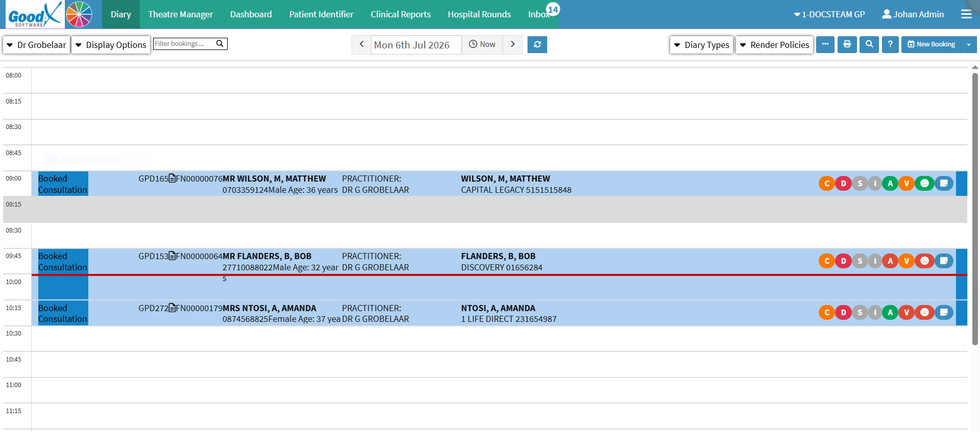Image resolution: width=980 pixels, height=432 pixels.
Task: Open the Diary Types dropdown
Action: tap(702, 44)
